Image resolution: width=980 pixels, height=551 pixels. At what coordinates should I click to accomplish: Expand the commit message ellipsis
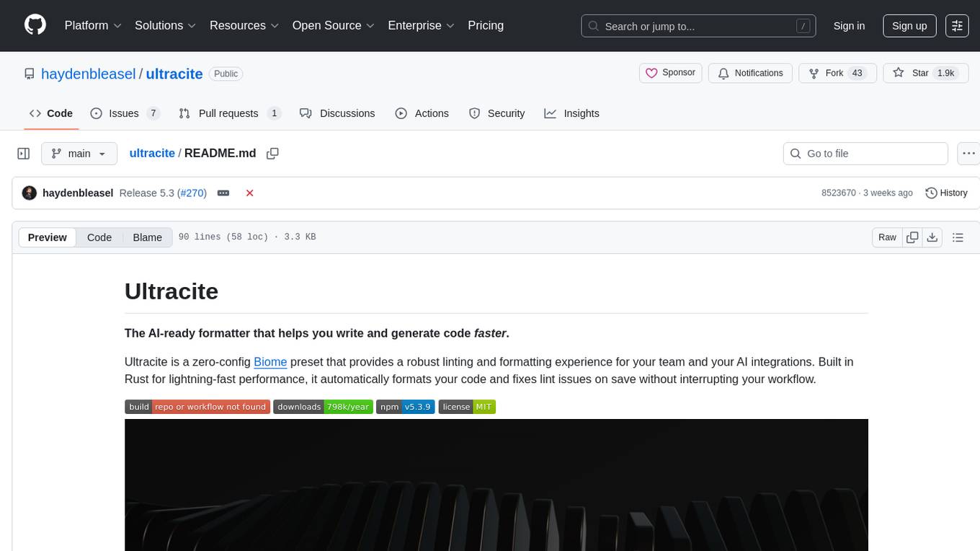223,193
